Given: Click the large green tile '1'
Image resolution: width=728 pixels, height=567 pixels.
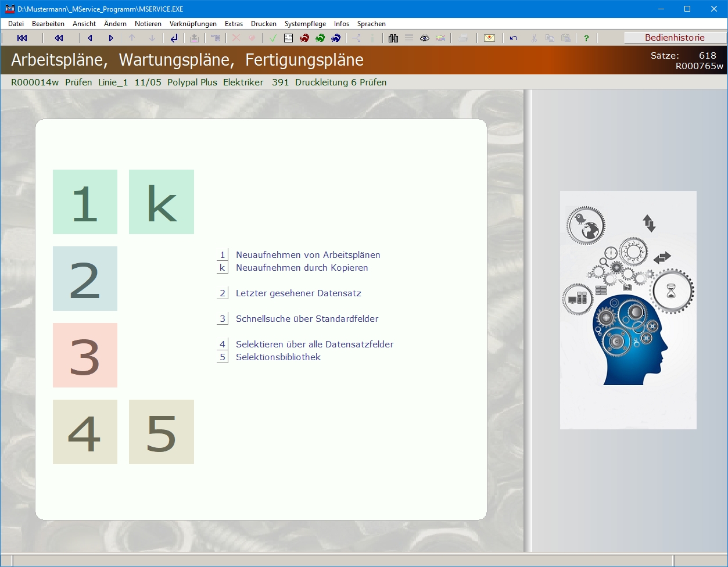Looking at the screenshot, I should (85, 202).
